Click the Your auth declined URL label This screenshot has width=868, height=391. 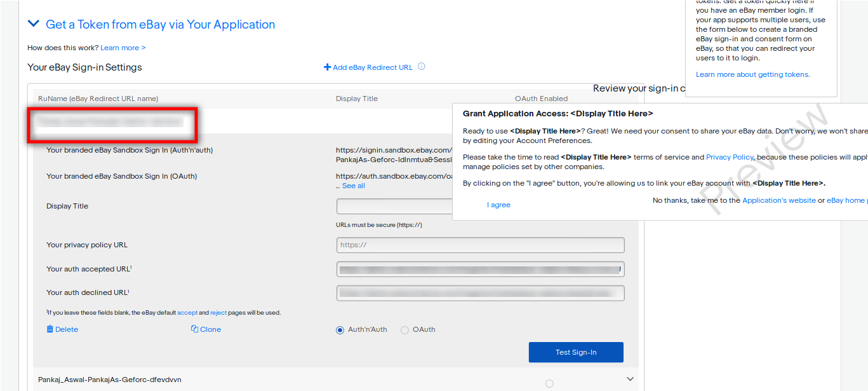tap(89, 293)
